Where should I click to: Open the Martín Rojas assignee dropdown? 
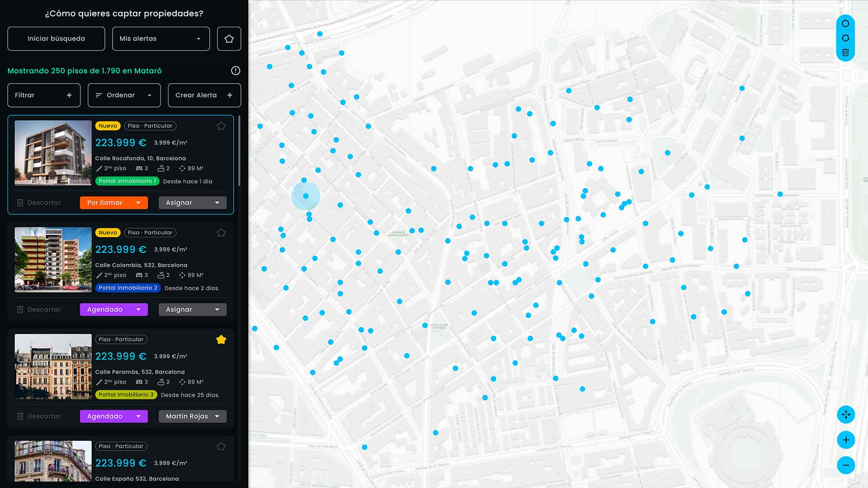[x=193, y=416]
